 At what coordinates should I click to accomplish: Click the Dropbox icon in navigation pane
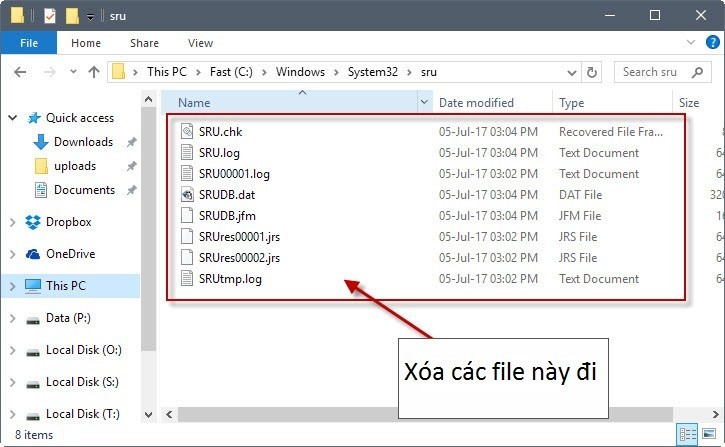point(32,222)
